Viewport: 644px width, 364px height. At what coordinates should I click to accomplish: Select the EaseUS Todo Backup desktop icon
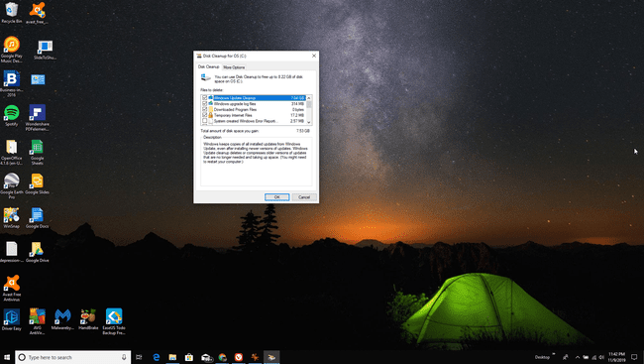(x=114, y=321)
